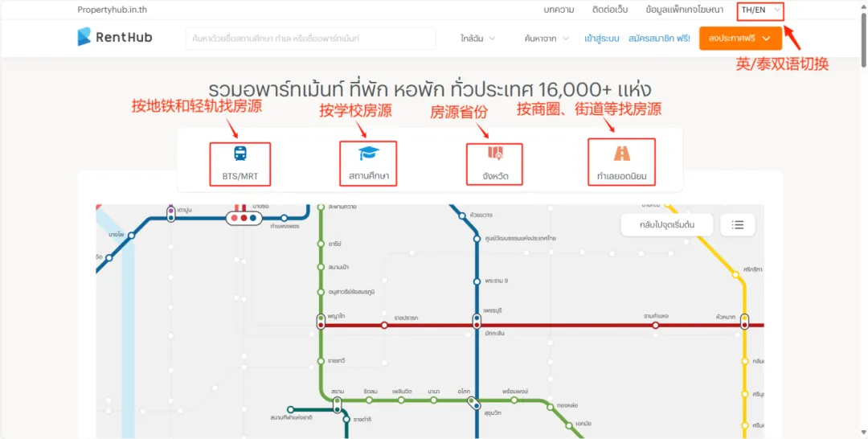Click the Ratchadamri (ราชดำริ) station dot
This screenshot has height=439, width=868.
pyautogui.click(x=346, y=420)
